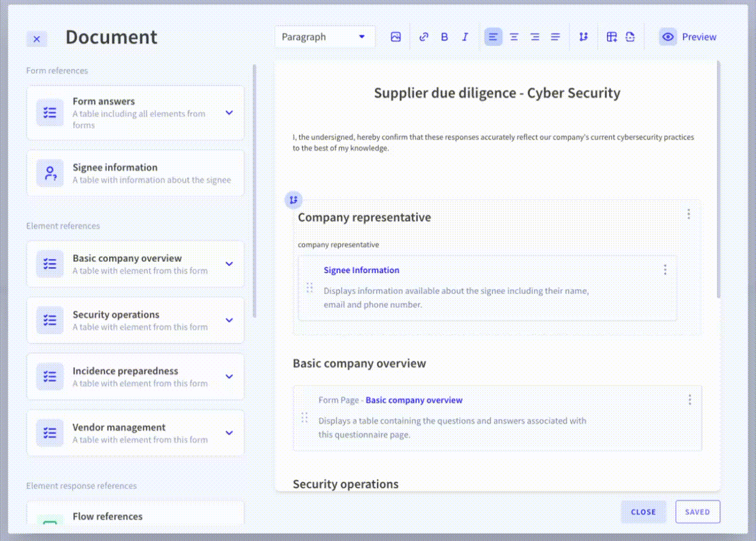Open the insert link tool
Viewport: 756px width, 541px height.
pos(423,36)
